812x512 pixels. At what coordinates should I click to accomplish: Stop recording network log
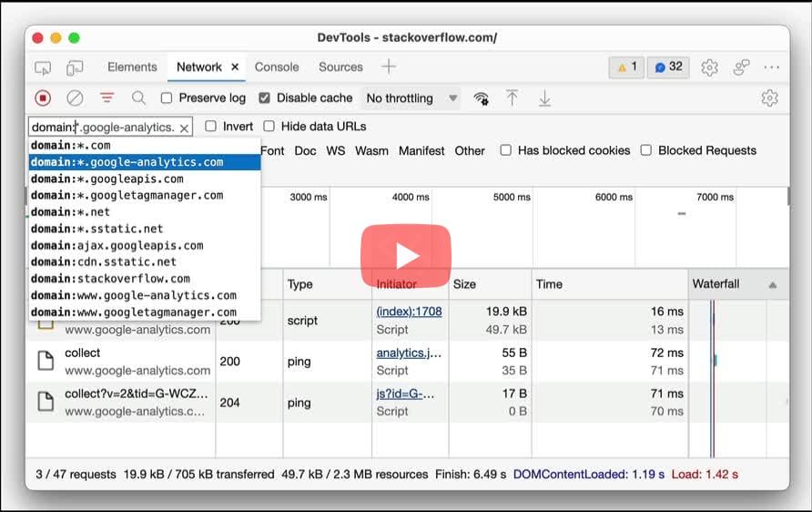[x=43, y=98]
